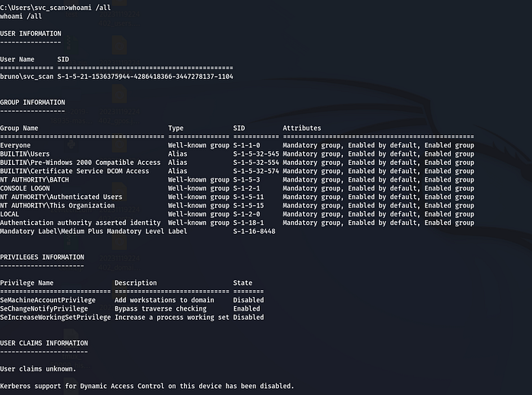532x395 pixels.
Task: Click the NT AUTHORITY\BATCH group entry
Action: [x=35, y=180]
